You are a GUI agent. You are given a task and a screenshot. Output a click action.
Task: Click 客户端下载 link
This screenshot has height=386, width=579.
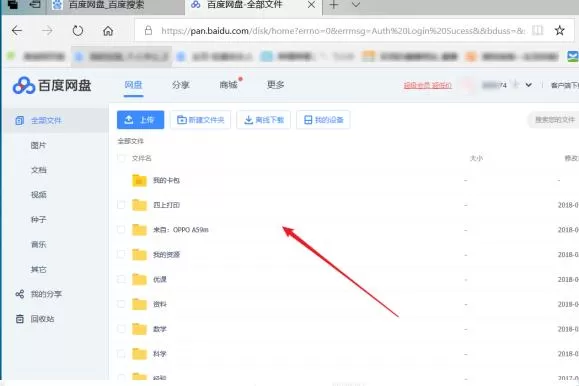pos(565,86)
